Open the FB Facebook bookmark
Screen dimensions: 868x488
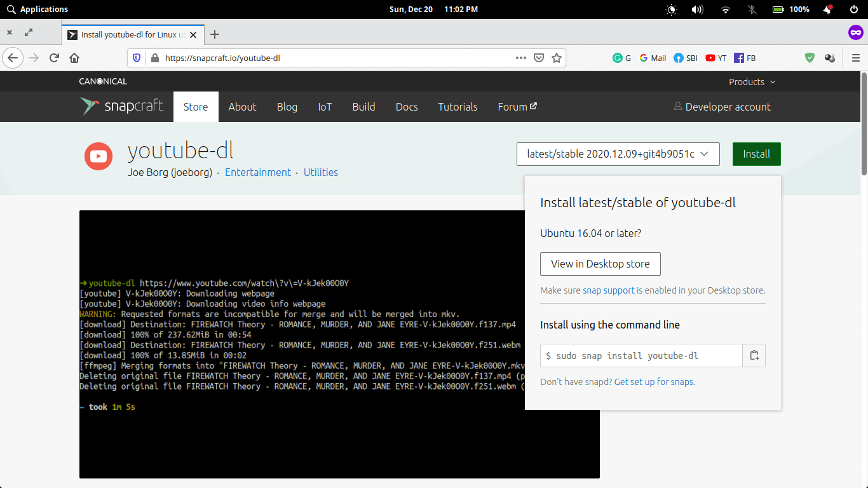745,58
